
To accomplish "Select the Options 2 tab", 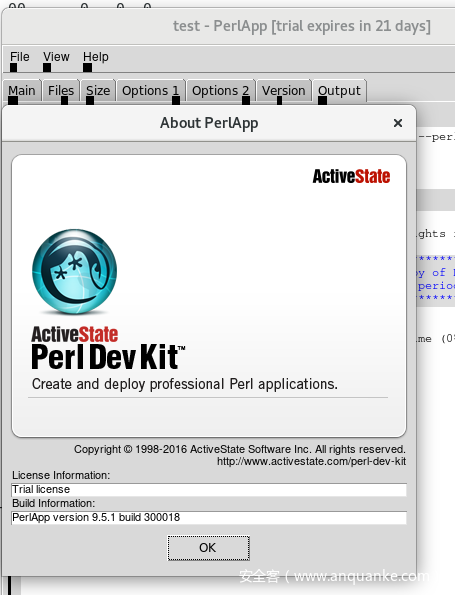I will [221, 91].
